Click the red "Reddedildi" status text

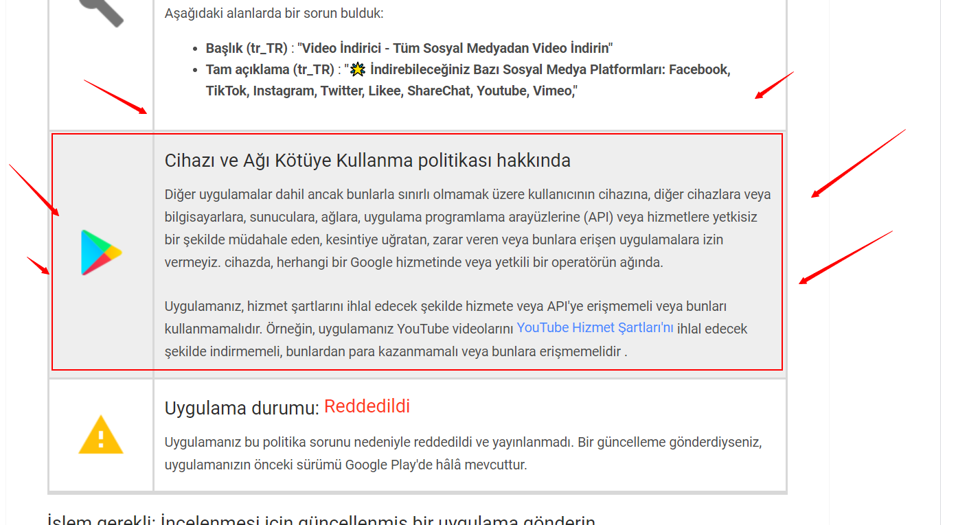(x=367, y=406)
